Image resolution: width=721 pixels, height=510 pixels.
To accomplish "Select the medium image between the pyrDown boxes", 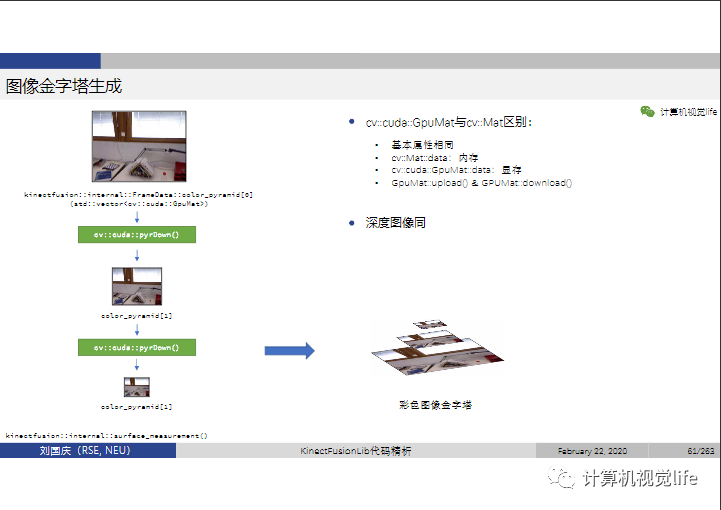I will [137, 286].
